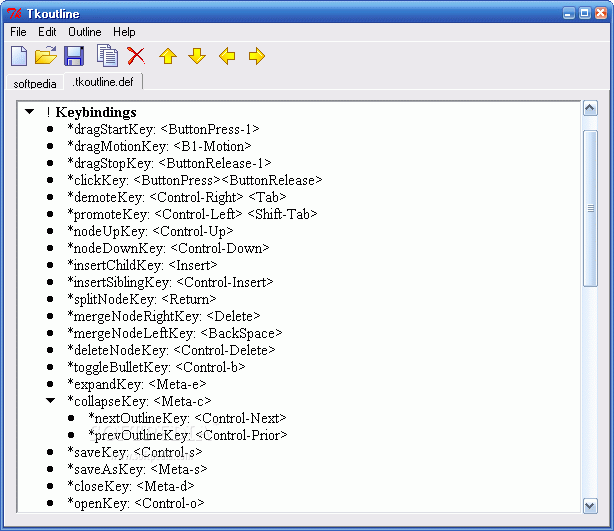Select the *openKey line

pyautogui.click(x=136, y=504)
